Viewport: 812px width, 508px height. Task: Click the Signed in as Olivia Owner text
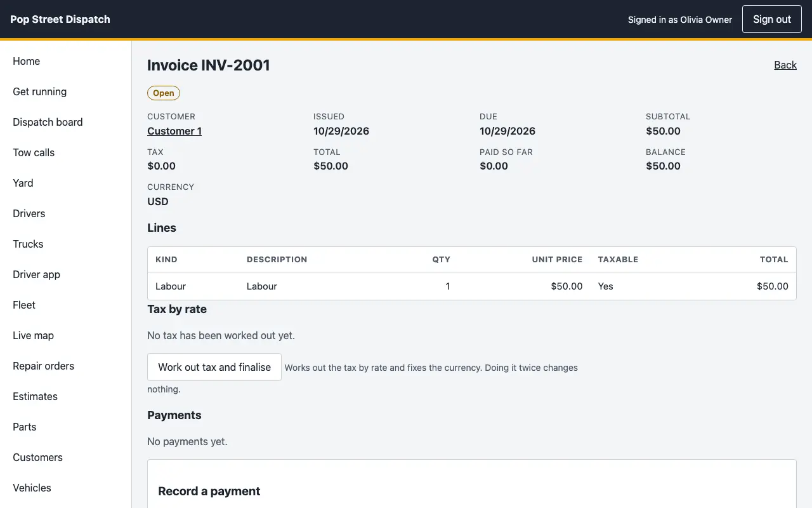(x=680, y=20)
